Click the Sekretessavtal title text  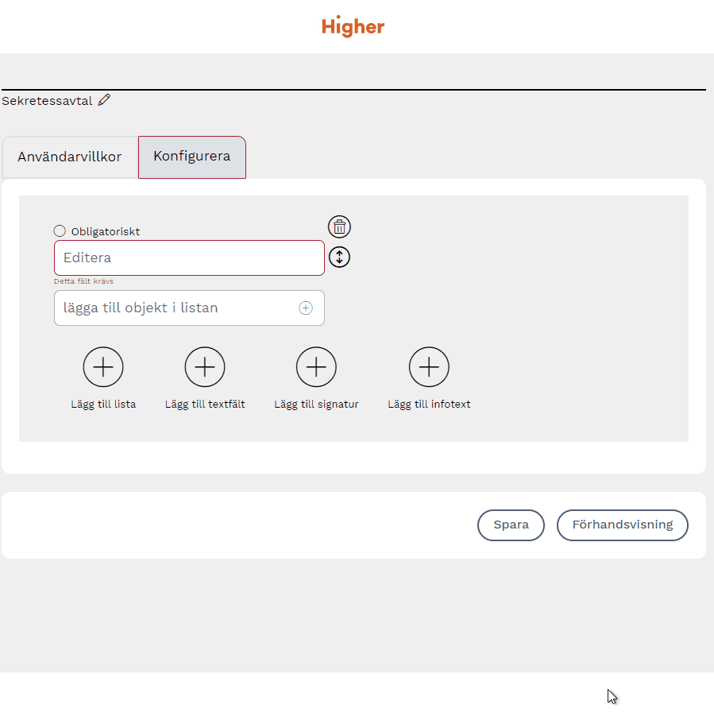pyautogui.click(x=47, y=101)
